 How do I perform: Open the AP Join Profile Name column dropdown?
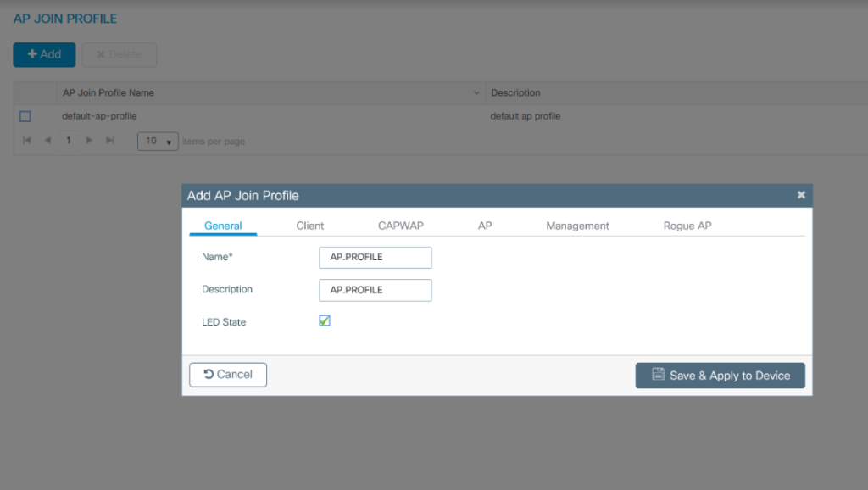476,92
